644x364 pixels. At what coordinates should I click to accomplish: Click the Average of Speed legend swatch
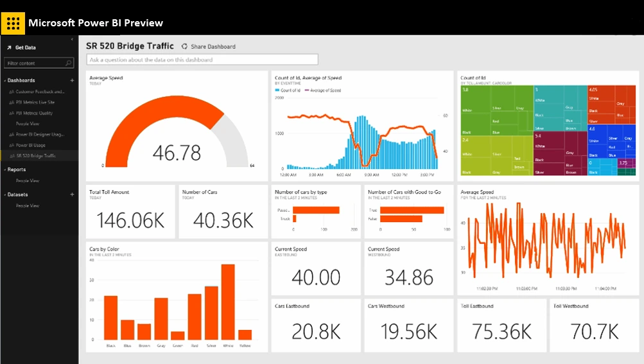[x=307, y=91]
